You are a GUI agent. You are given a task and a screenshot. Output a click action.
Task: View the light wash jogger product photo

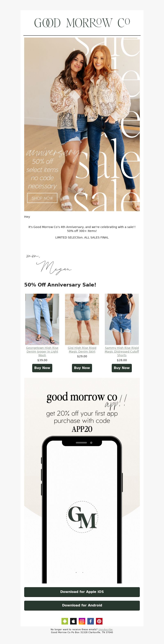pos(42,319)
